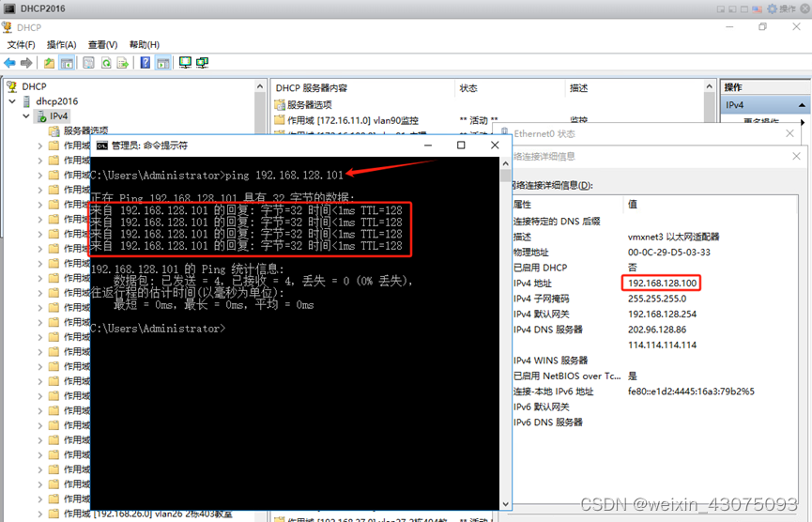Open the 帮助(H) menu
Image resolution: width=812 pixels, height=522 pixels.
[x=144, y=44]
